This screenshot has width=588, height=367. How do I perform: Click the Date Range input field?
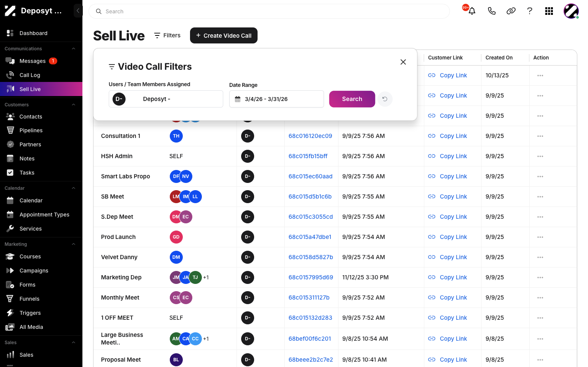click(x=277, y=99)
